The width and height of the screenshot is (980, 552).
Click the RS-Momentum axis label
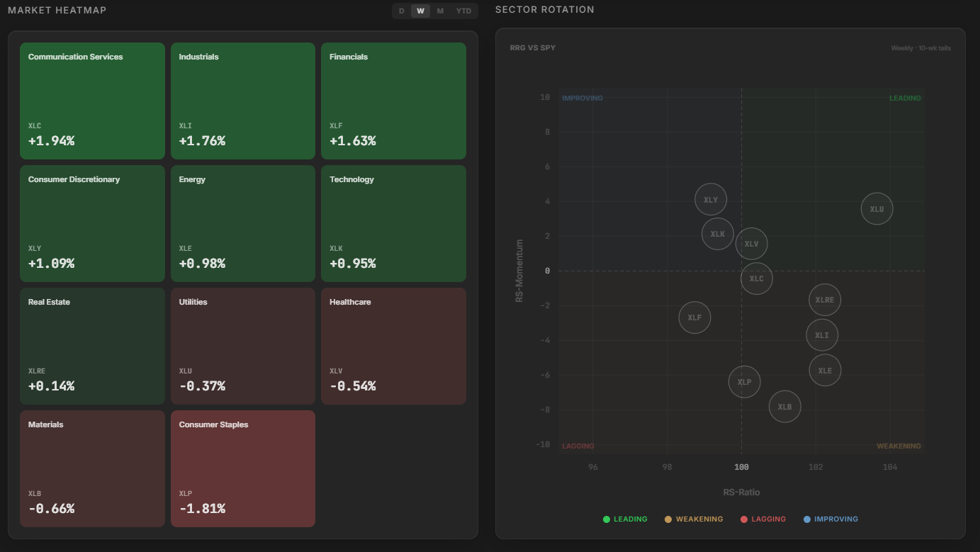(x=519, y=271)
